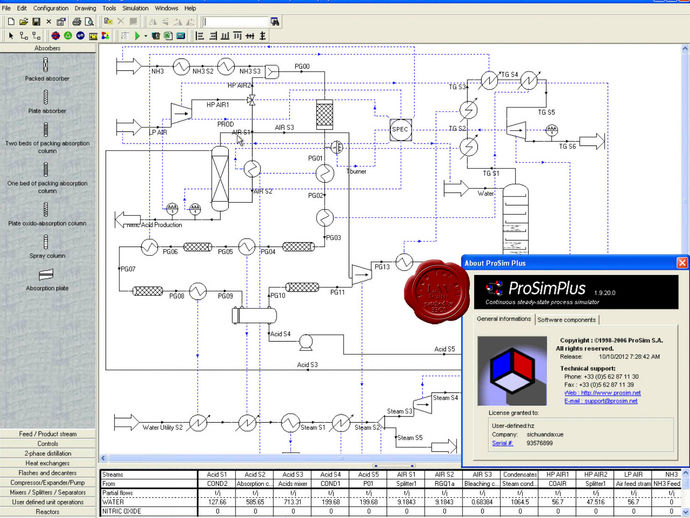Screen dimensions: 690x518
Task: Open the Help menu
Action: click(x=190, y=8)
